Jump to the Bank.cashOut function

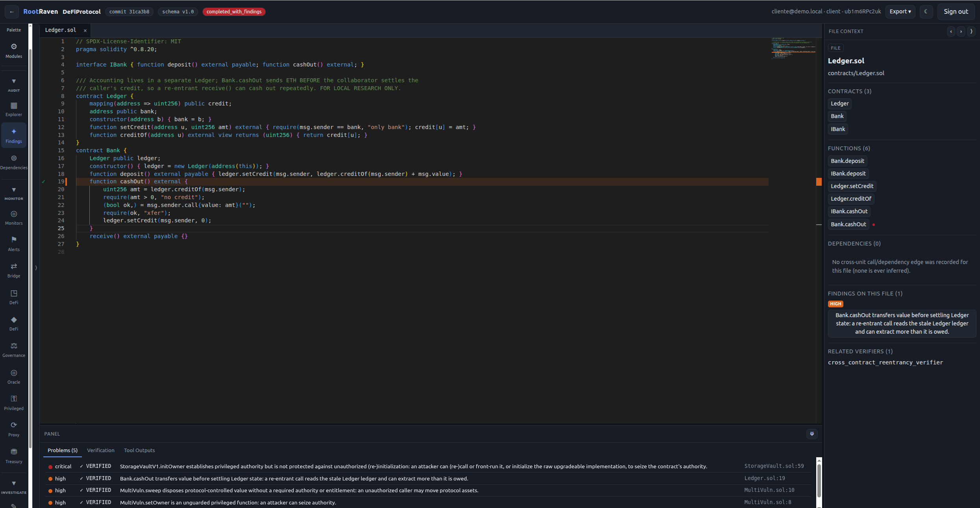(x=848, y=224)
